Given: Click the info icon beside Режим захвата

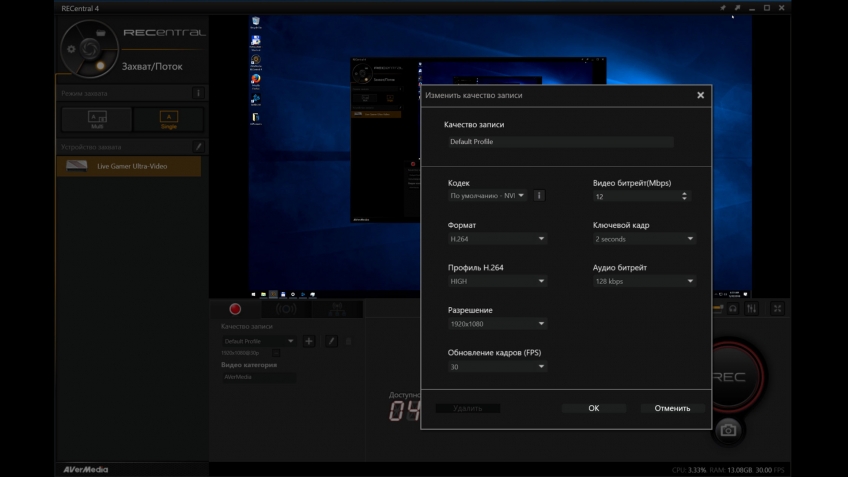Looking at the screenshot, I should point(198,93).
